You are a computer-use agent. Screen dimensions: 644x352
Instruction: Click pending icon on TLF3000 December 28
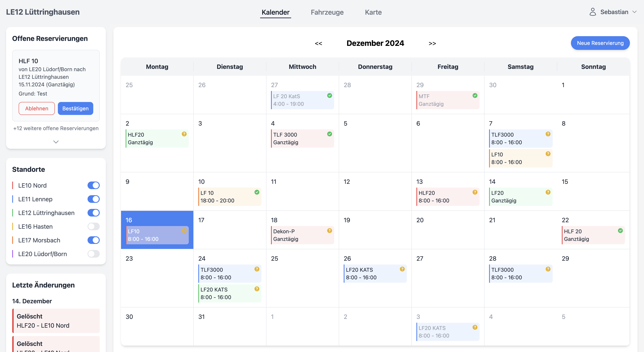click(x=548, y=269)
